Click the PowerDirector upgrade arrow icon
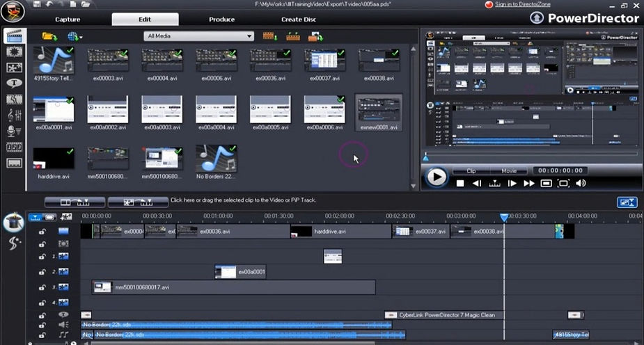 coord(536,17)
